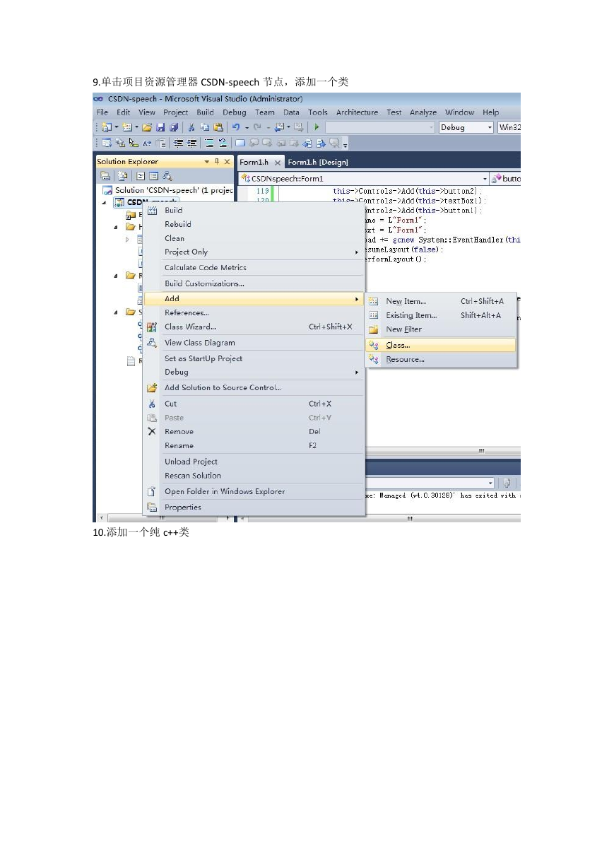Open the Analyze menu
Viewport: 614px width, 868px height.
point(423,112)
